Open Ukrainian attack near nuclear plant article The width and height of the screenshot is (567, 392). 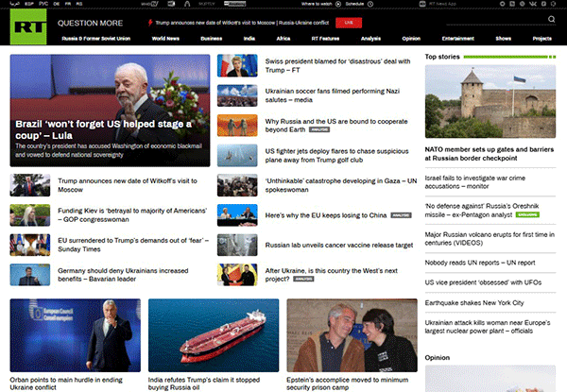click(x=488, y=327)
